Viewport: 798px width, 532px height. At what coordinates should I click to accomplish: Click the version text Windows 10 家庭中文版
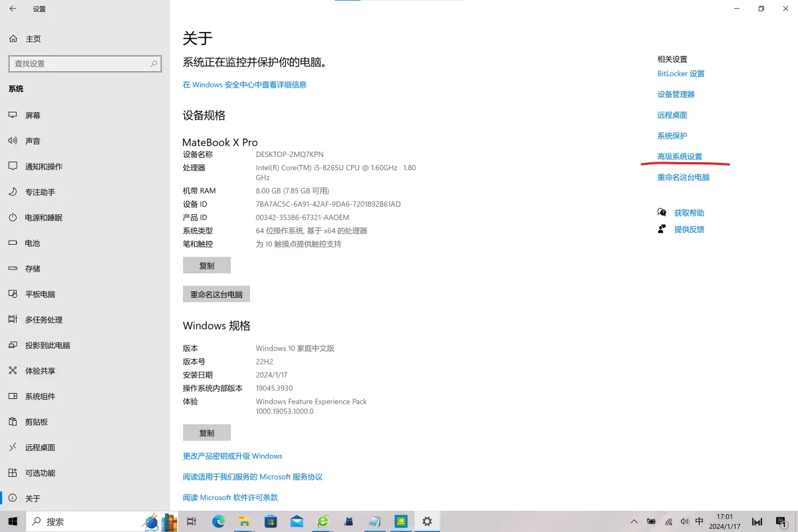coord(295,348)
